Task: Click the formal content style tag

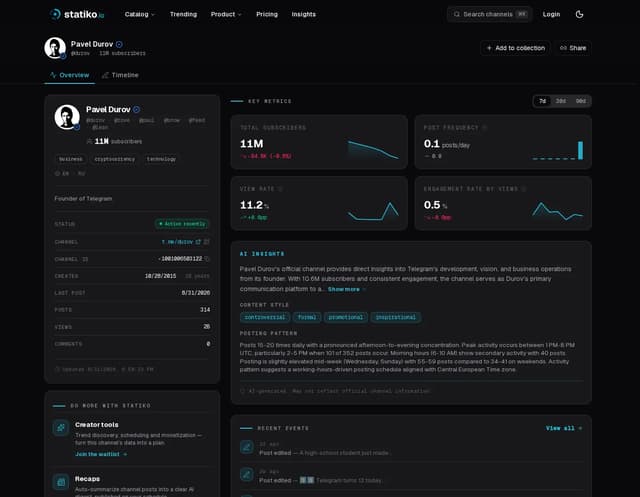Action: [307, 317]
